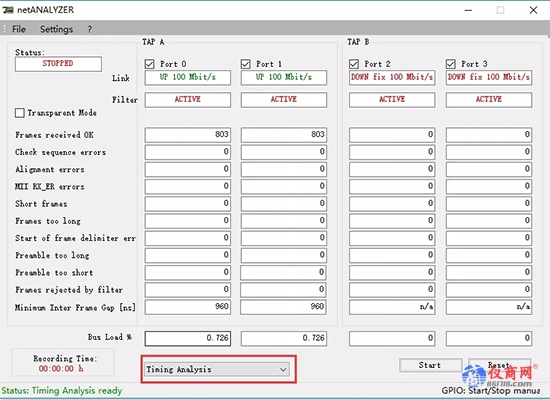Open the File menu
Image resolution: width=550 pixels, height=400 pixels.
(x=19, y=29)
